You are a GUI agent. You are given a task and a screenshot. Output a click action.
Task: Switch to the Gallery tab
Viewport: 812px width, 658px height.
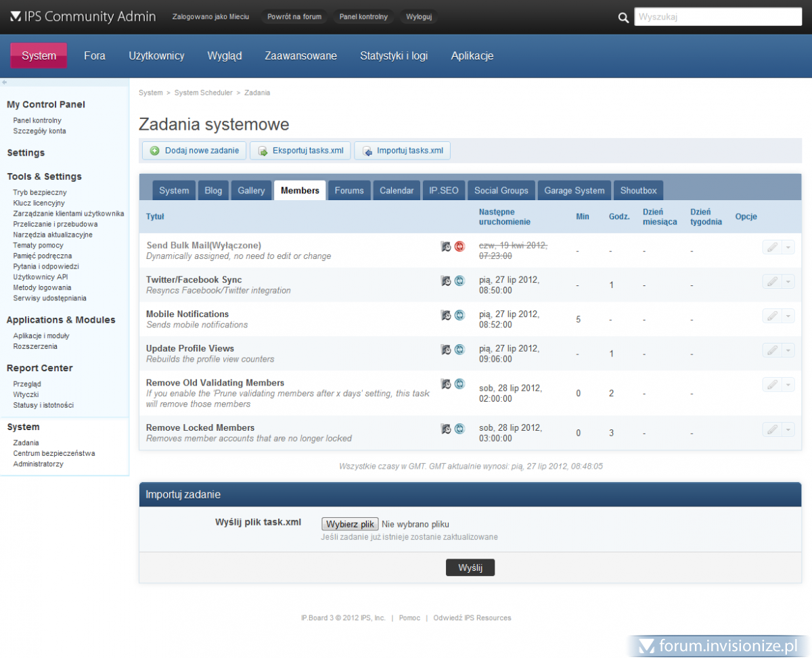(x=251, y=191)
